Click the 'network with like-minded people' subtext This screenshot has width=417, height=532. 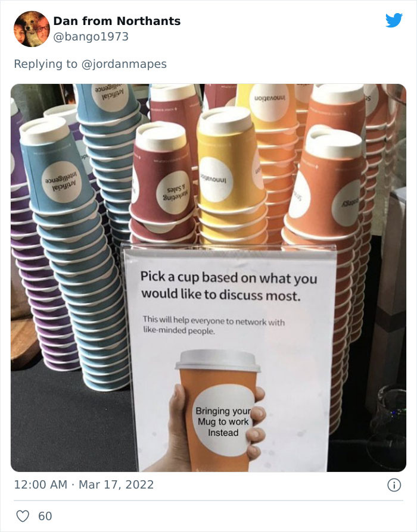[x=214, y=325]
